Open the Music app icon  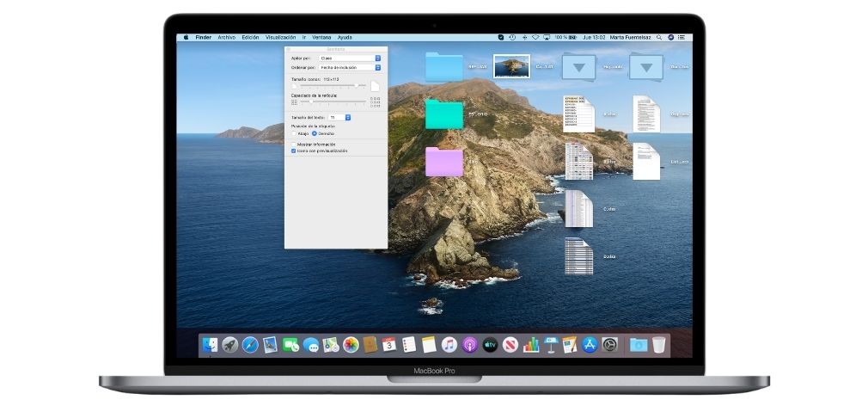pos(449,345)
